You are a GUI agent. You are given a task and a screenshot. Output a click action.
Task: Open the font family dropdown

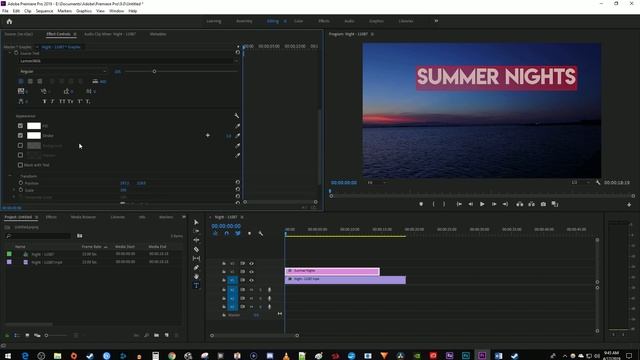click(x=128, y=61)
